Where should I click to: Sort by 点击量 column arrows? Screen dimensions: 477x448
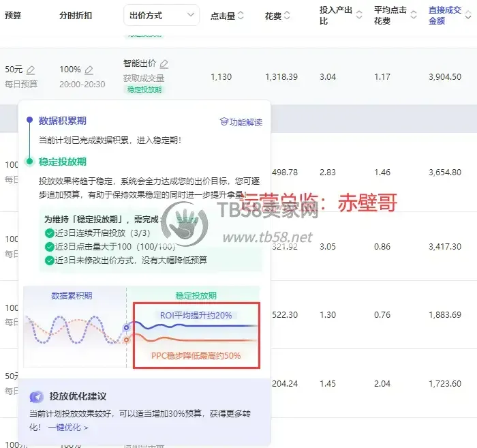click(241, 15)
